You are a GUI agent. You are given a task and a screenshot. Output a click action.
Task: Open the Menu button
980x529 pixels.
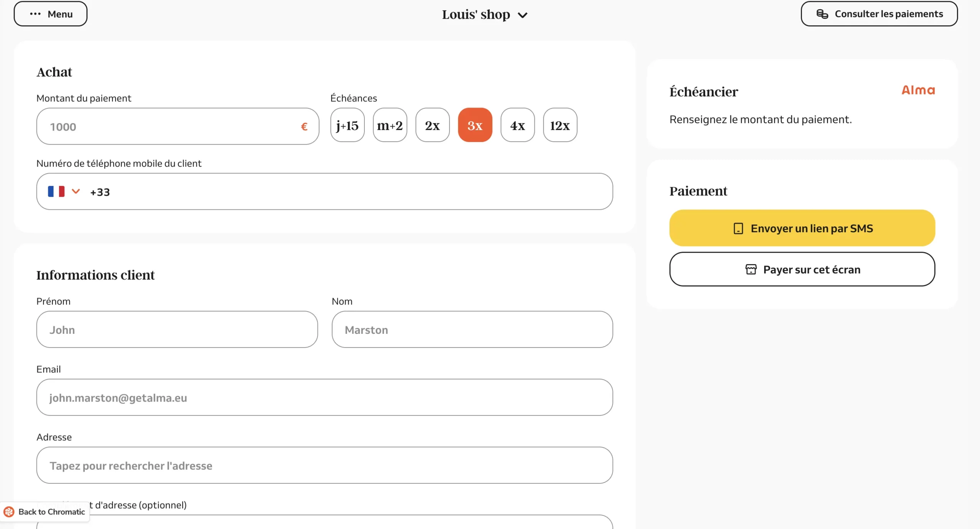(x=51, y=14)
